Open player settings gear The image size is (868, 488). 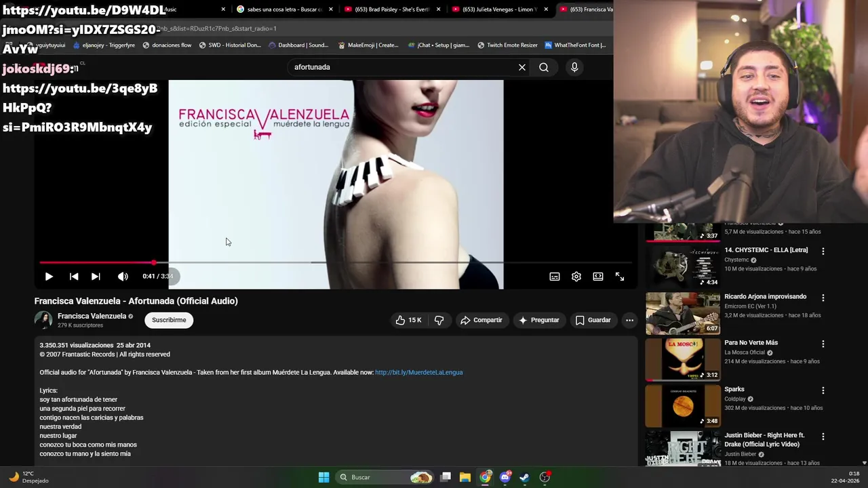coord(576,277)
